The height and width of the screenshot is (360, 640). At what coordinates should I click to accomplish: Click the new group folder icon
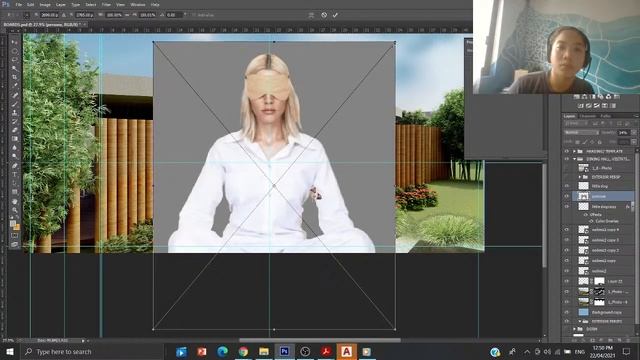point(611,340)
